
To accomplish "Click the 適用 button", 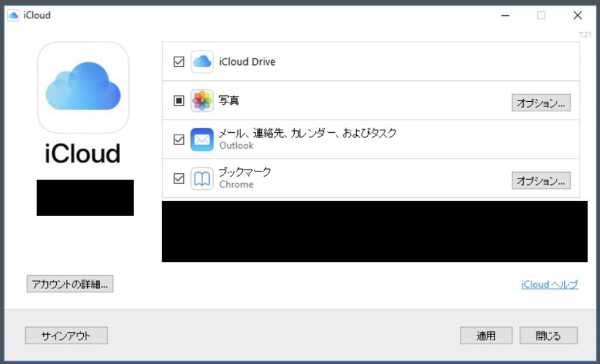I will (x=486, y=336).
